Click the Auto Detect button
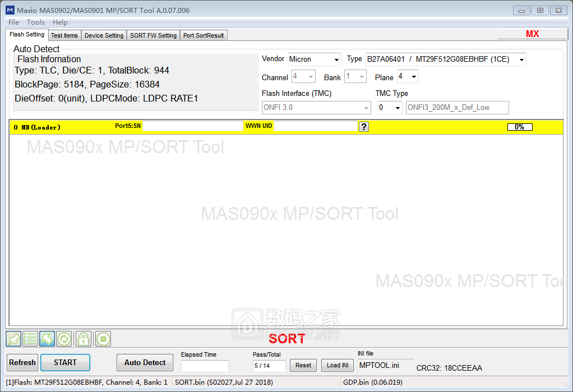The width and height of the screenshot is (573, 392). click(145, 363)
